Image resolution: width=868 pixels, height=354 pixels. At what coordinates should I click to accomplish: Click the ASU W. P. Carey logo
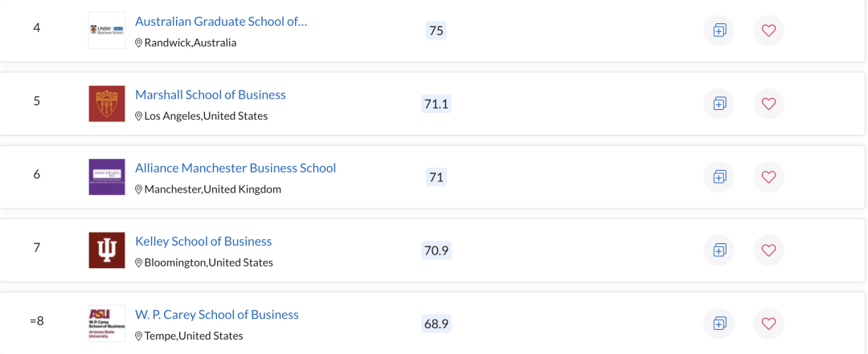107,323
